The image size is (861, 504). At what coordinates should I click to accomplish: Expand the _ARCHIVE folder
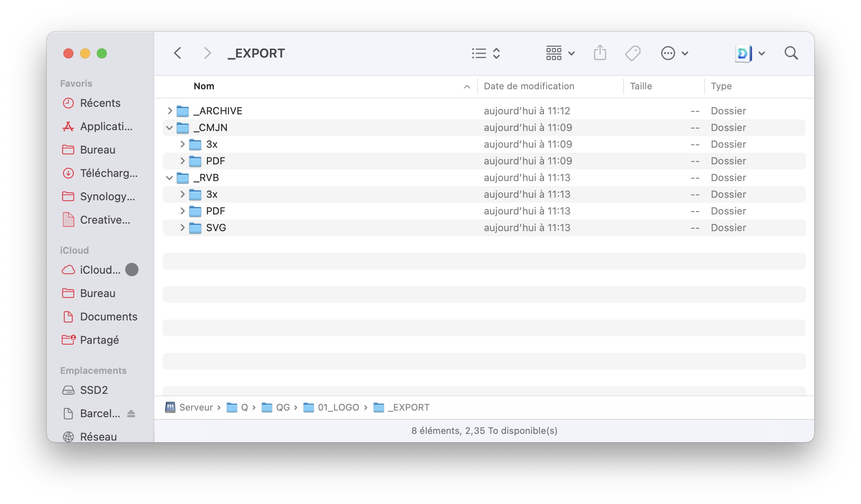170,111
